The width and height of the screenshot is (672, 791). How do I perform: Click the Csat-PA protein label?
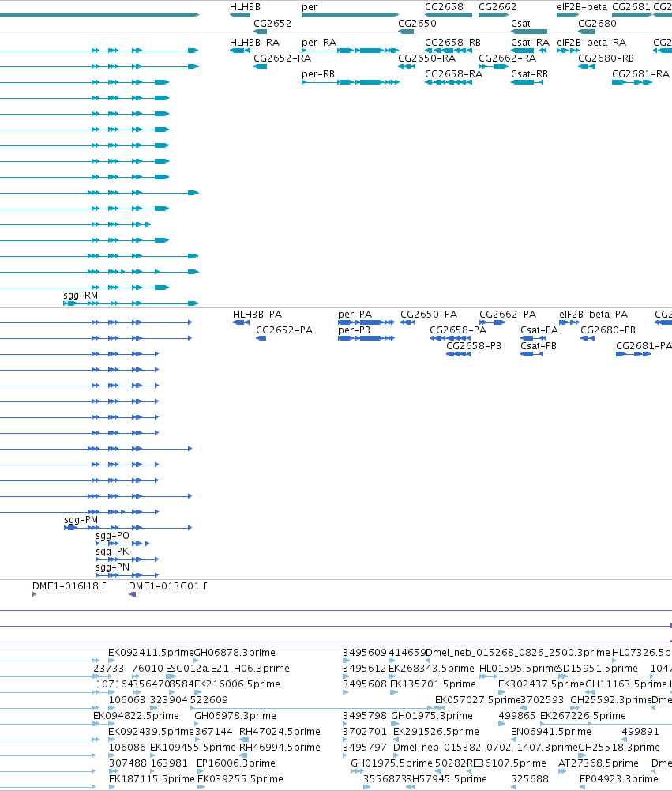pos(539,330)
